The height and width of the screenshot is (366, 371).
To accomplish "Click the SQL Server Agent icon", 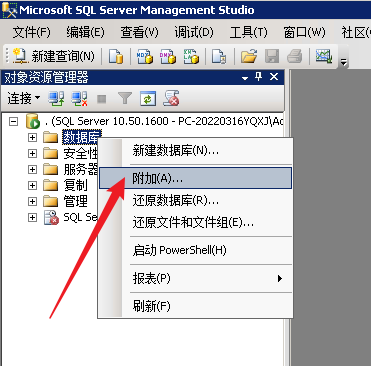I will (51, 217).
